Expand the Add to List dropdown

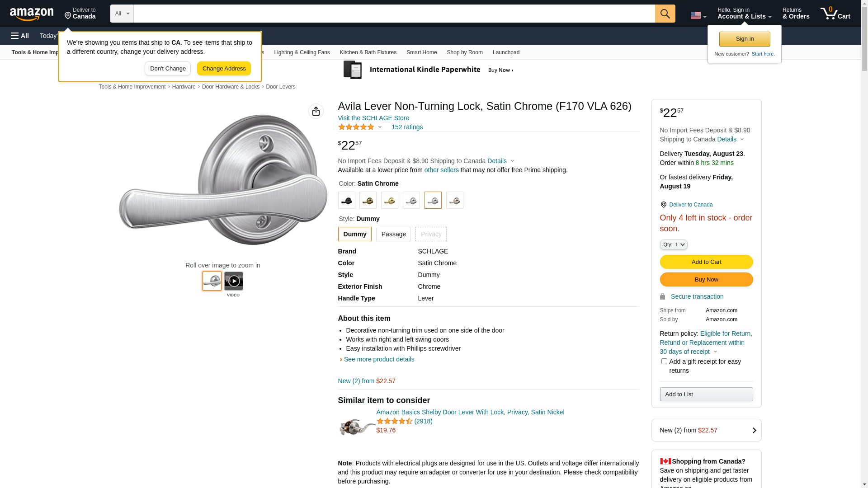click(x=706, y=394)
